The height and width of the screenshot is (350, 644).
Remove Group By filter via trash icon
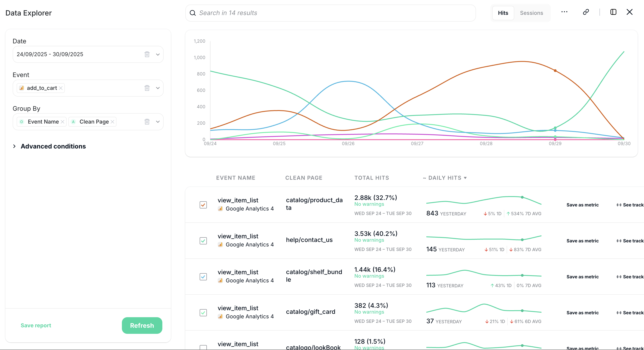pyautogui.click(x=147, y=122)
